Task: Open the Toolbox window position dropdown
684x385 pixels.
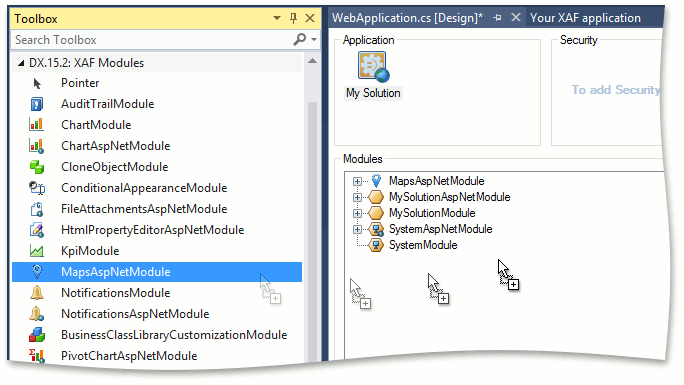Action: coord(277,18)
